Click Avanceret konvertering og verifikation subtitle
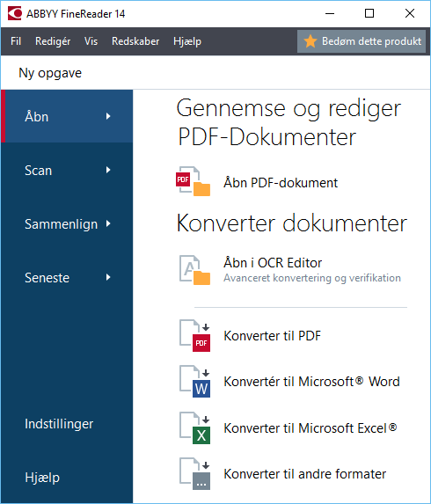 312,278
